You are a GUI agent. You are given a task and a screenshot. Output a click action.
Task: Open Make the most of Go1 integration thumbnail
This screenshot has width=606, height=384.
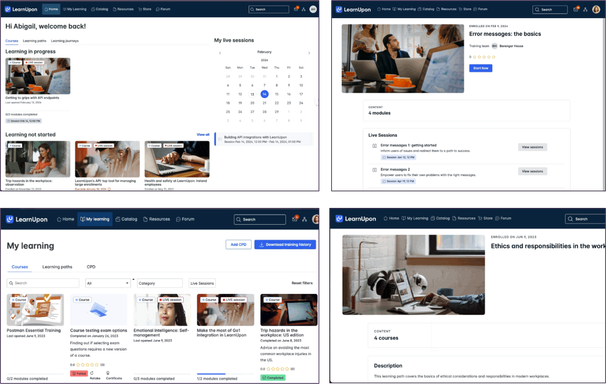pos(225,310)
